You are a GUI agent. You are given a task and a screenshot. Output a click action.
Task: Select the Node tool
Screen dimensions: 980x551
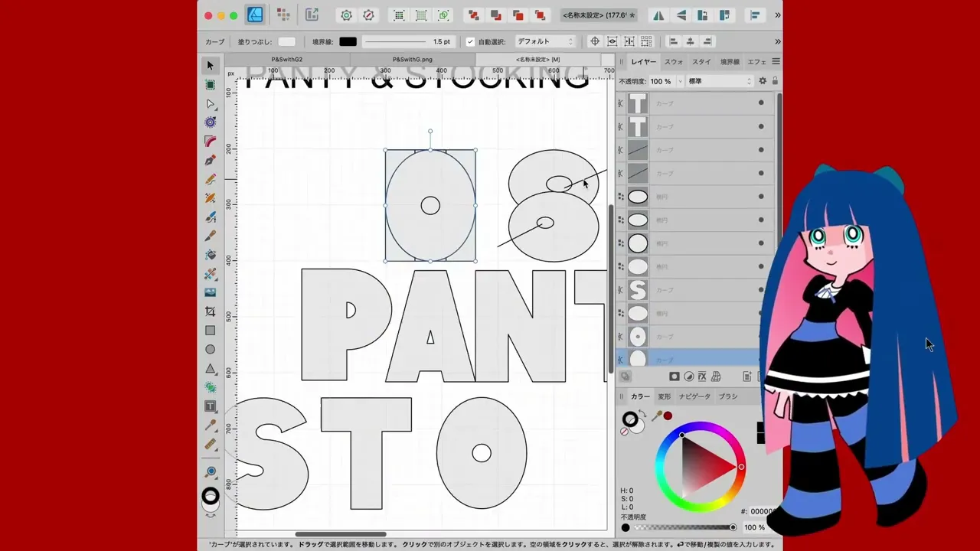210,103
